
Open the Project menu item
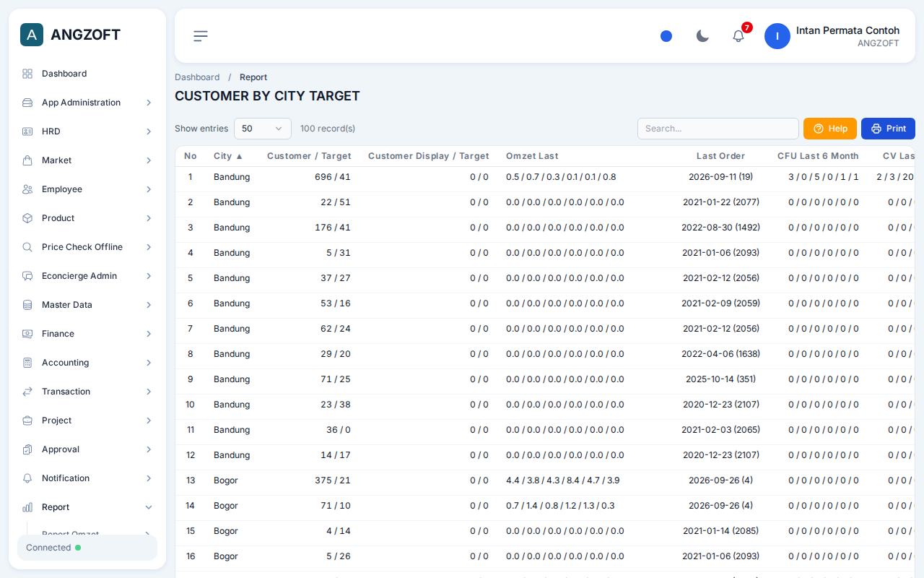coord(87,420)
